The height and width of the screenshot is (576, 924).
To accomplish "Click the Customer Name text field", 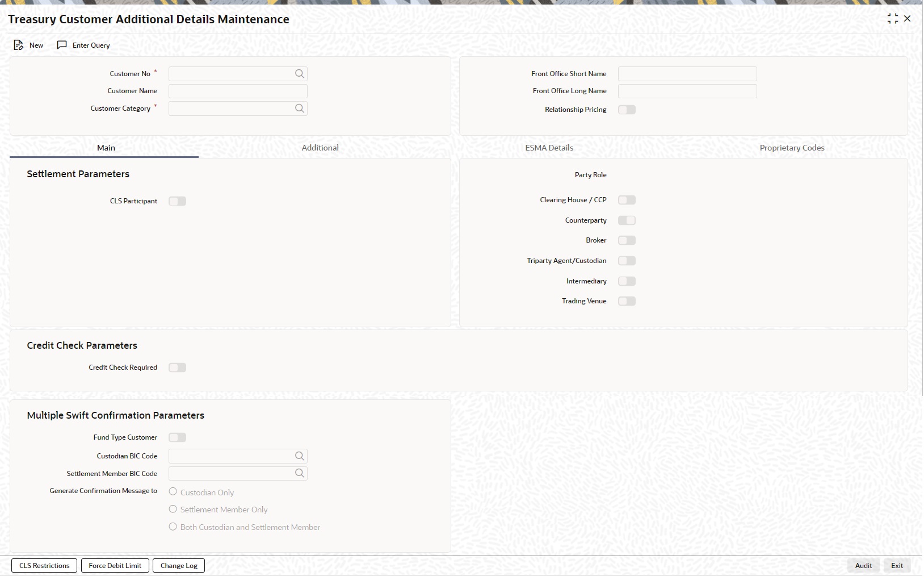I will tap(238, 91).
